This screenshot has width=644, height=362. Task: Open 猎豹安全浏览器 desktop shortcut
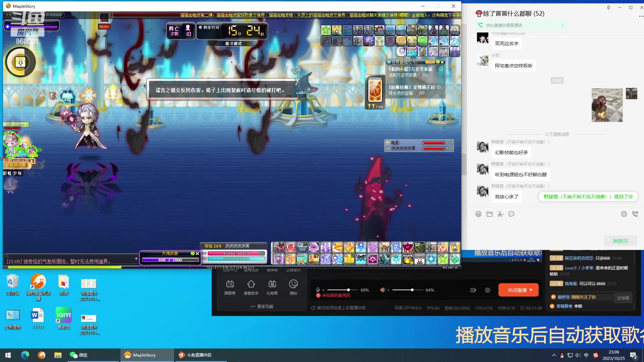(x=38, y=287)
